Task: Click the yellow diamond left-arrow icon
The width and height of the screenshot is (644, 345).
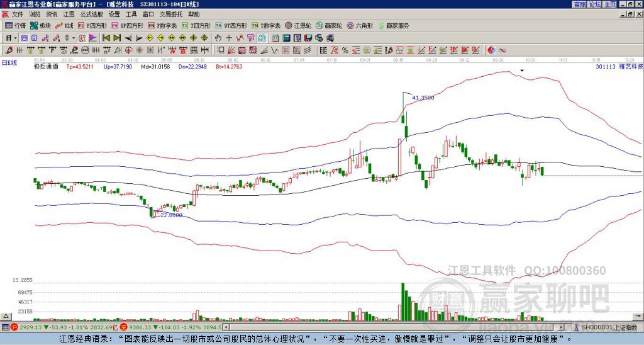Action: click(x=150, y=38)
